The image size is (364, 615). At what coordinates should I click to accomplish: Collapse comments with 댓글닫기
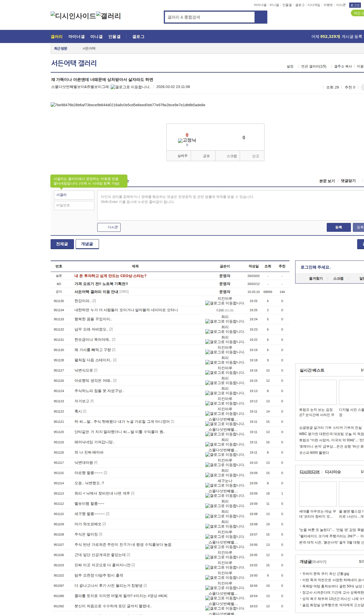click(348, 181)
